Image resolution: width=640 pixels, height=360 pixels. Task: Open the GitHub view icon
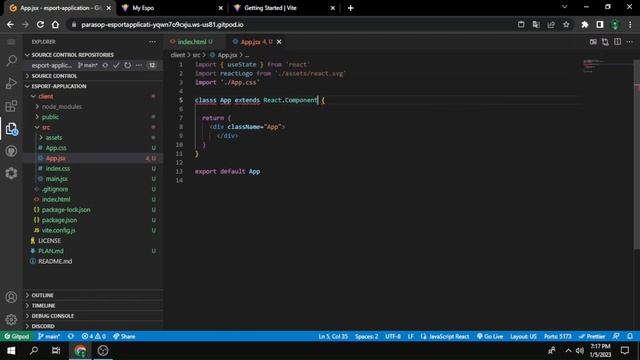tap(11, 151)
